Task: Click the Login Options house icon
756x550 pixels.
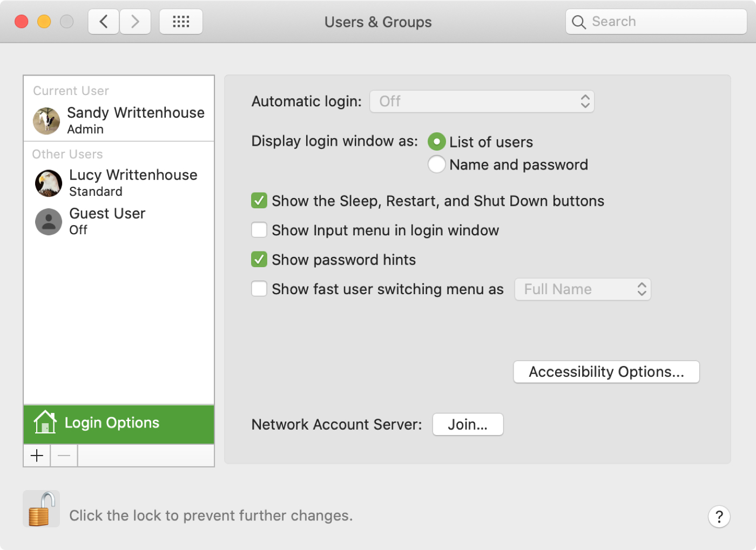Action: tap(46, 423)
